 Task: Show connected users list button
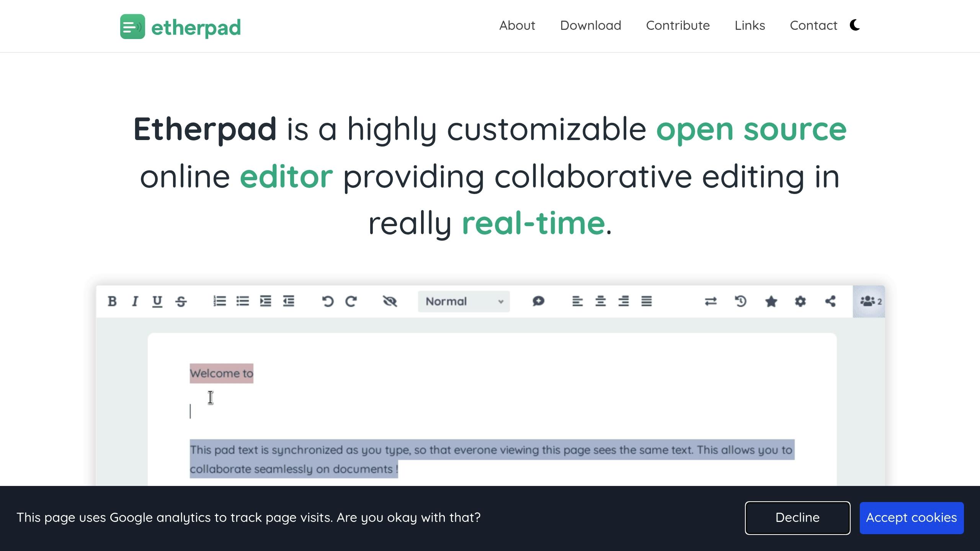pos(869,302)
